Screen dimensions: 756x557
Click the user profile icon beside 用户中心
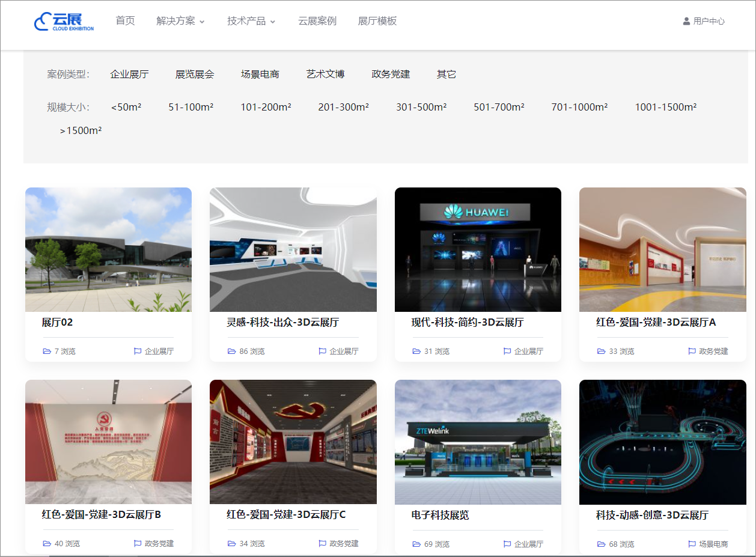(x=686, y=21)
